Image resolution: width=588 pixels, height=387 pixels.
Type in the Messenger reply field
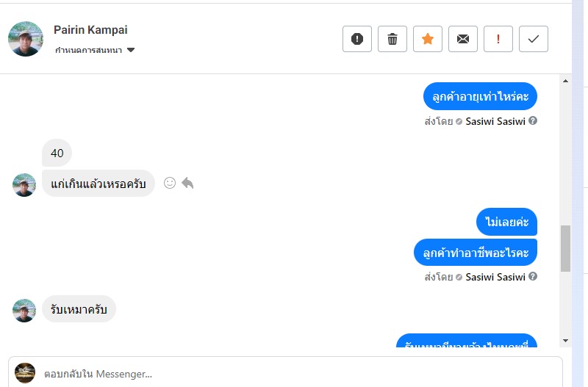294,374
